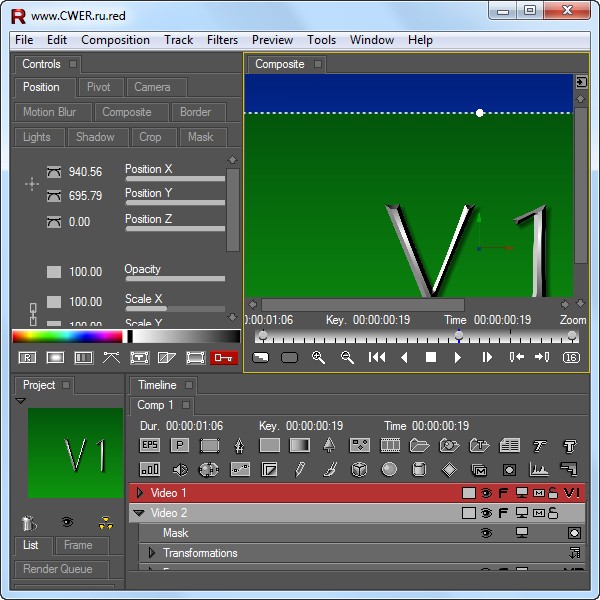Click the zoom in magnifier icon
The width and height of the screenshot is (600, 600).
coord(318,357)
